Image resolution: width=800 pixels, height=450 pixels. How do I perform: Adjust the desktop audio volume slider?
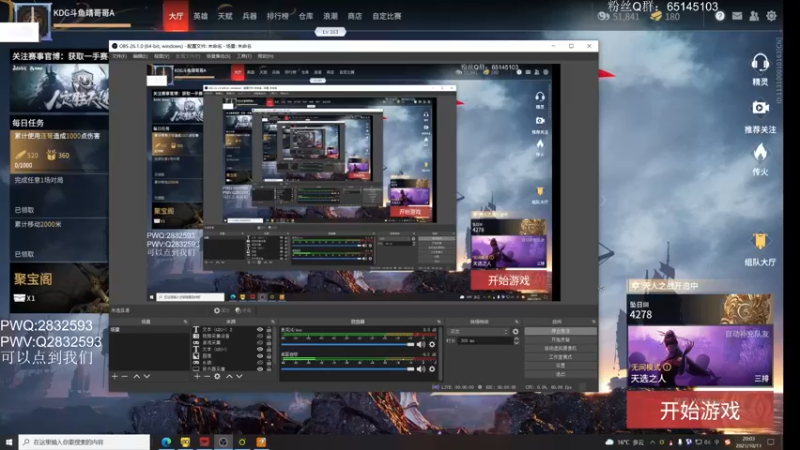[x=348, y=369]
